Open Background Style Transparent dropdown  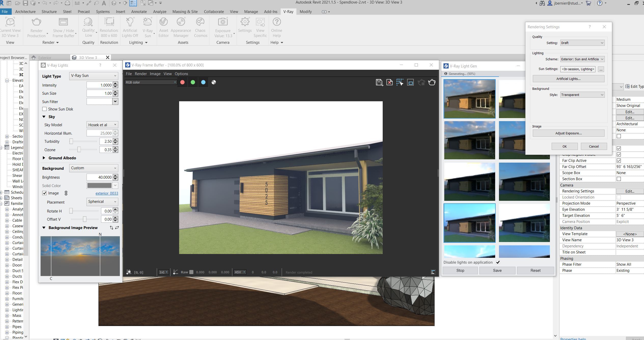coord(582,95)
